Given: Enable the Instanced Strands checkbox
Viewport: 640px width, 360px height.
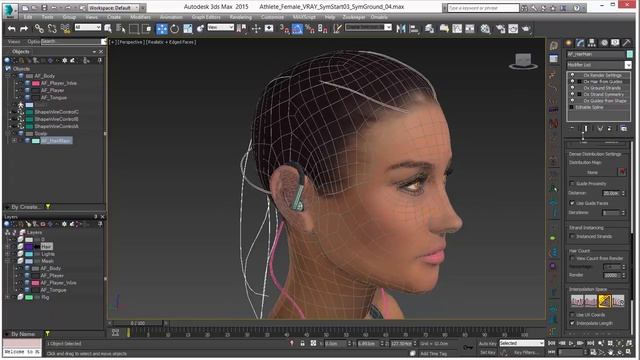Looking at the screenshot, I should tap(572, 236).
